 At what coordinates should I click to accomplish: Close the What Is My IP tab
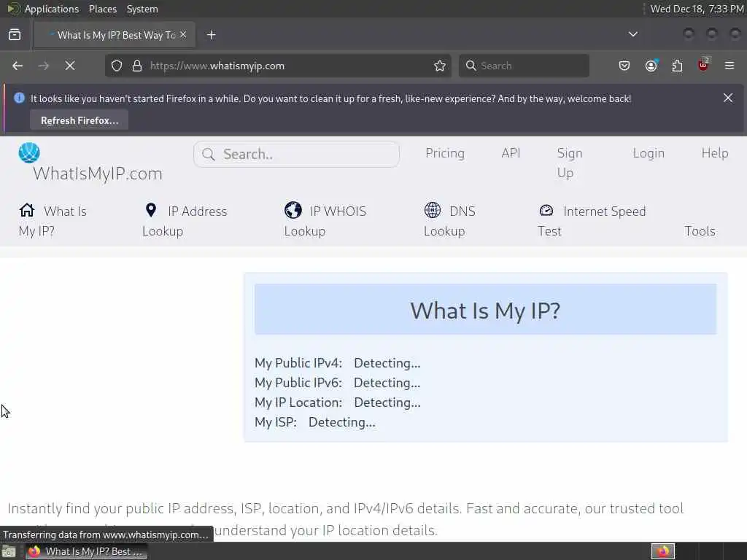pyautogui.click(x=183, y=35)
